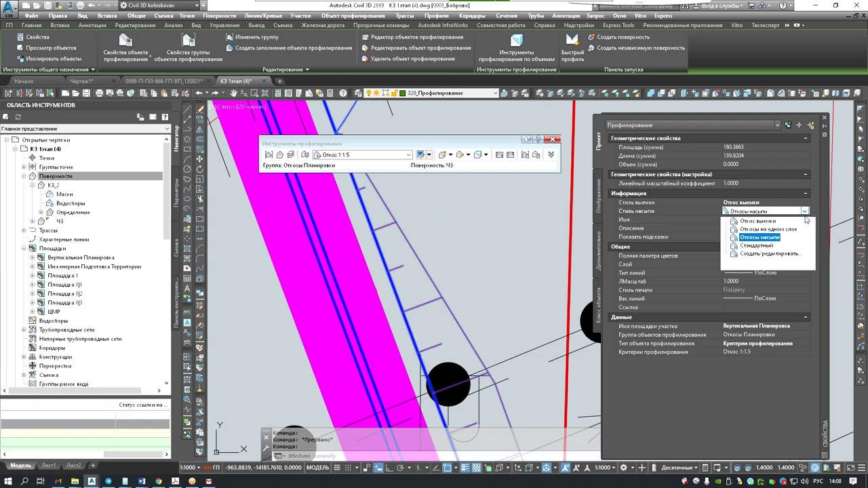Open the Grading object editor icon
868x488 pixels.
(365, 37)
